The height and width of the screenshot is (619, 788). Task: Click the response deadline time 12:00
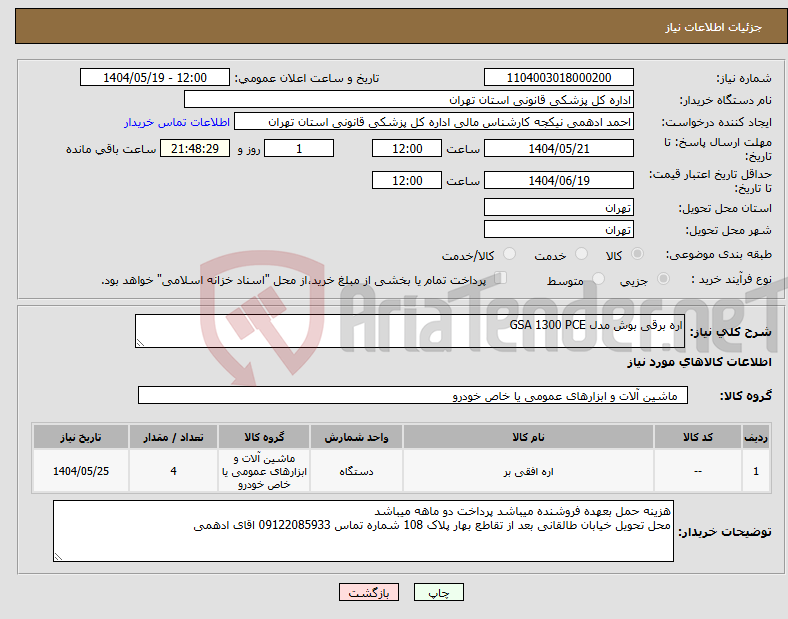point(407,149)
